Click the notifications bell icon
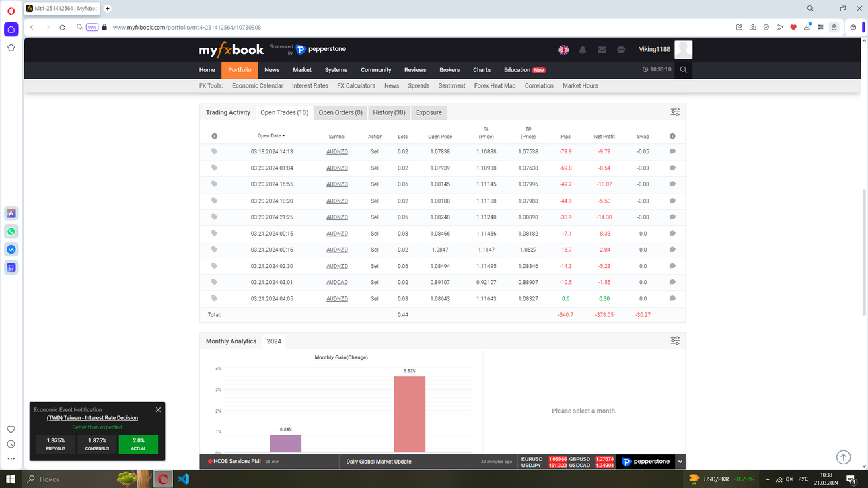The height and width of the screenshot is (488, 868). pos(583,50)
